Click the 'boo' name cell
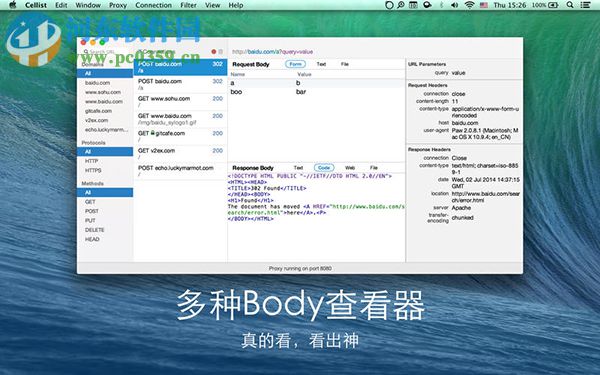This screenshot has width=600, height=375. tap(236, 92)
